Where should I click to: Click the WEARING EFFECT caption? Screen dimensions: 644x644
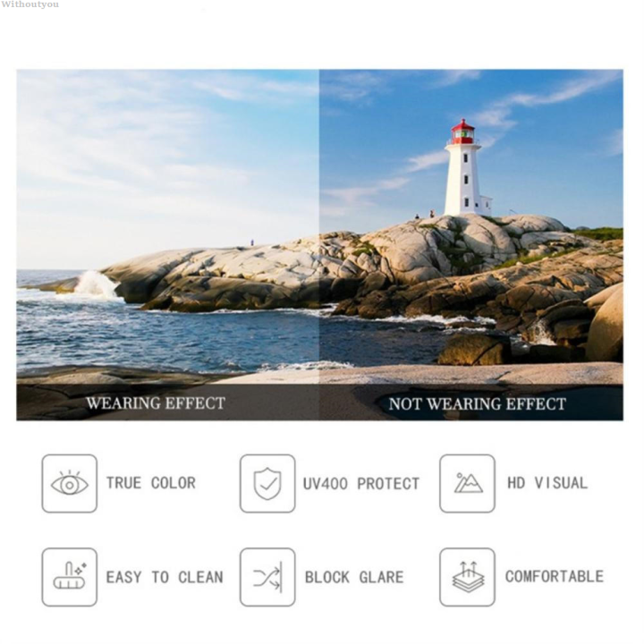[x=156, y=402]
